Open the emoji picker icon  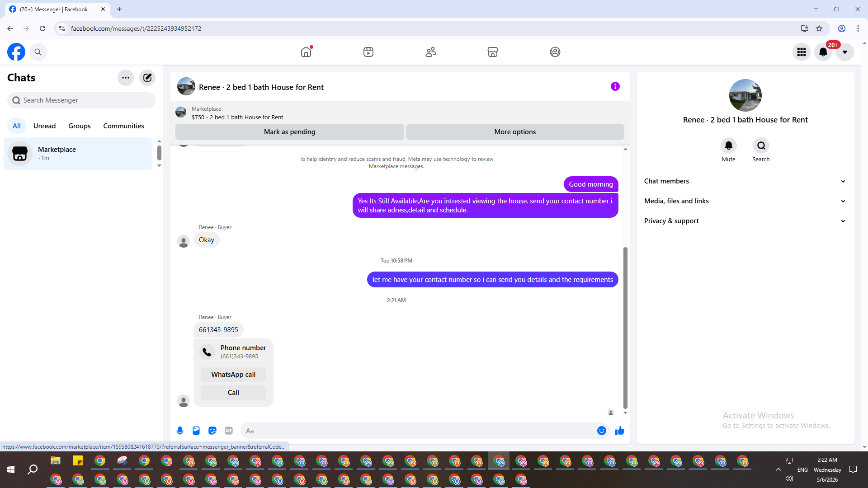[602, 431]
